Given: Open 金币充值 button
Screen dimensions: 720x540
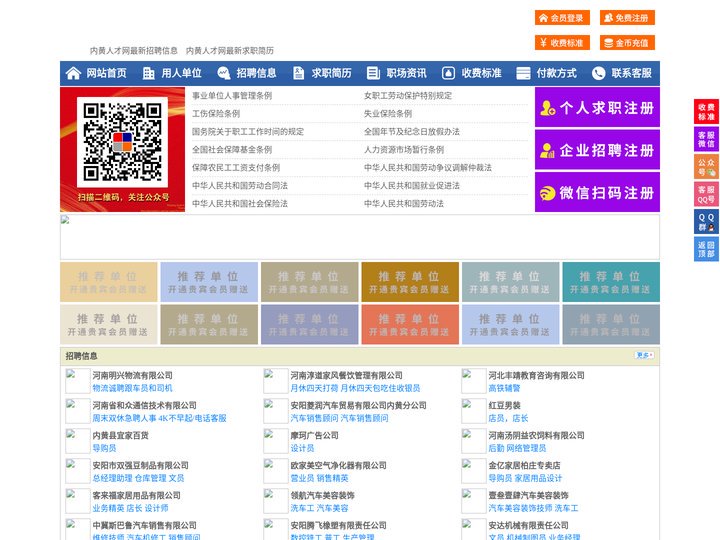Looking at the screenshot, I should click(627, 43).
